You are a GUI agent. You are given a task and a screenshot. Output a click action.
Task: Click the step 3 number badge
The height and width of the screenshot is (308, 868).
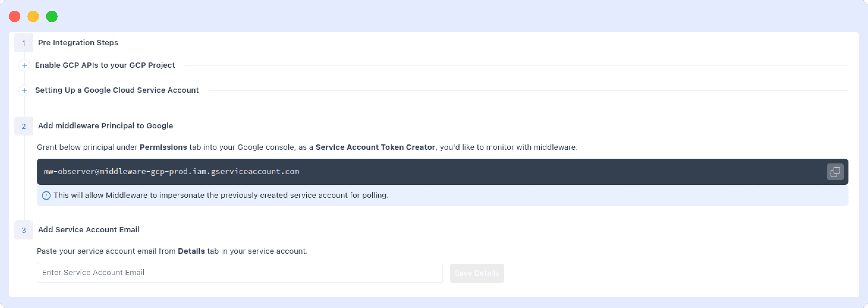click(24, 230)
